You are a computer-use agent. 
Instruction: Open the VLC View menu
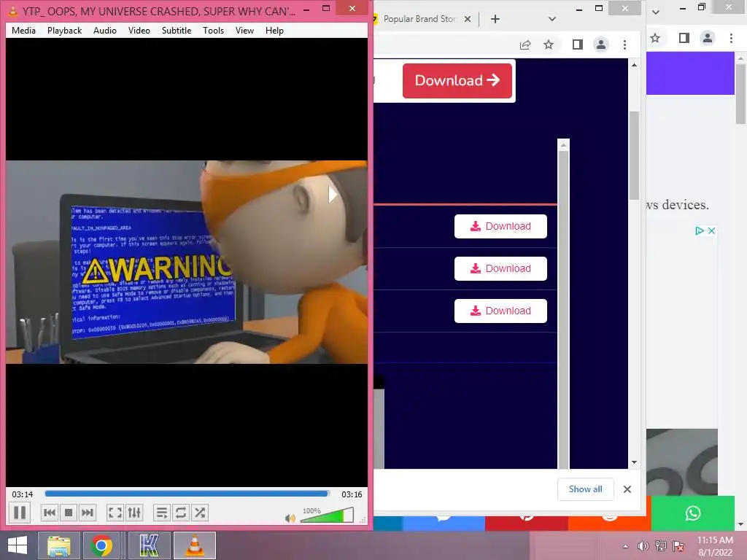[244, 31]
